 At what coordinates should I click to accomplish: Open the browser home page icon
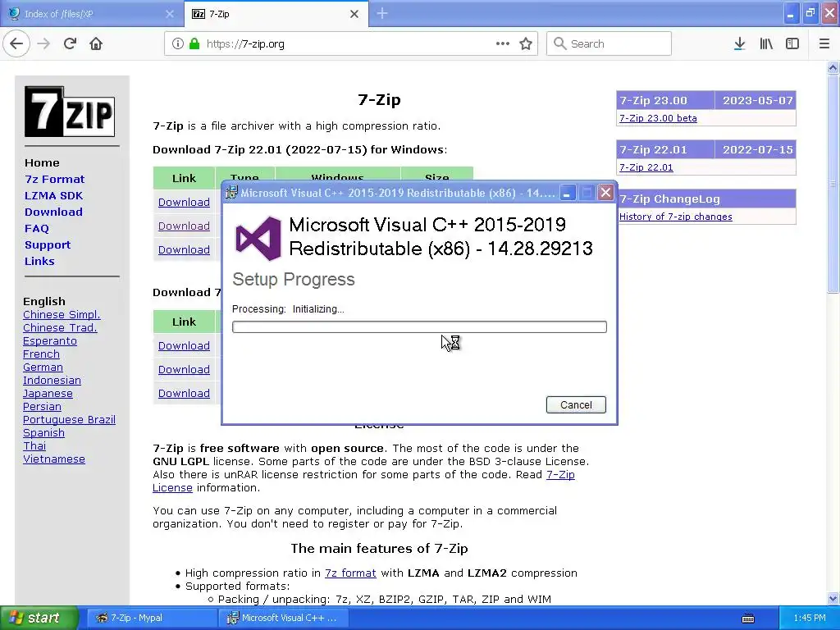pos(96,43)
